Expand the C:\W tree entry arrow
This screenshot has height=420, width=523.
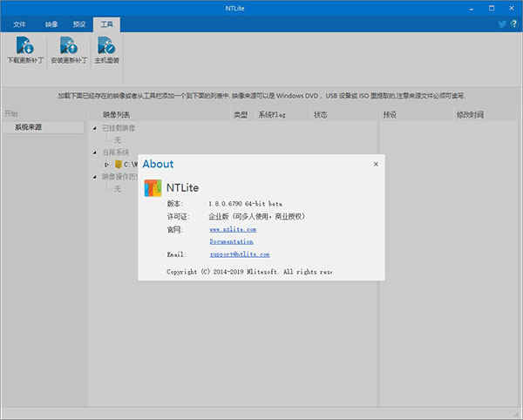pos(106,165)
